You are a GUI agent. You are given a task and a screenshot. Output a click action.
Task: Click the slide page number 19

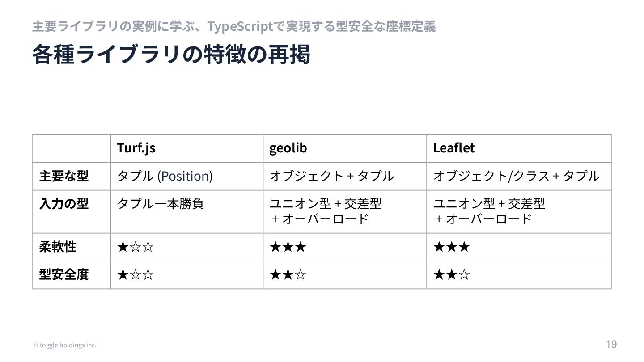(x=611, y=344)
